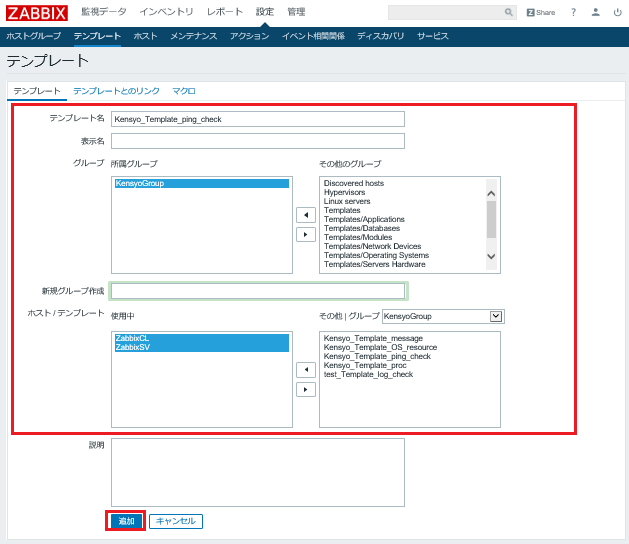Click the Zabbix logo

click(x=36, y=12)
